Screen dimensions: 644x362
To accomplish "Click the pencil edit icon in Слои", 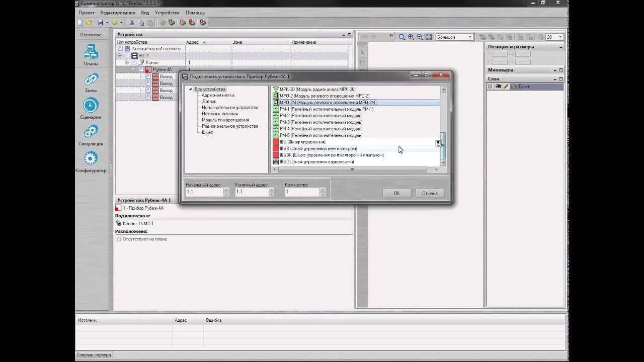I will [506, 86].
